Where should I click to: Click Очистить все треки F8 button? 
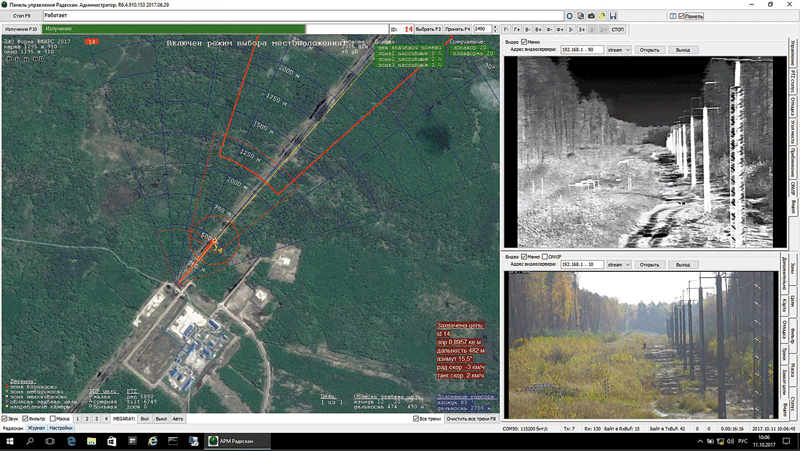point(471,419)
